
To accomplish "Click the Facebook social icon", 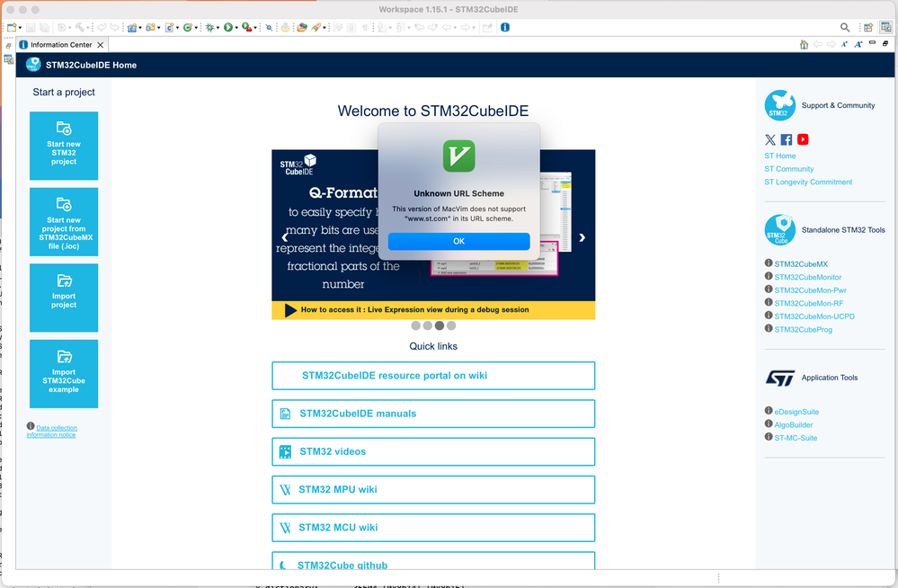I will tap(787, 139).
